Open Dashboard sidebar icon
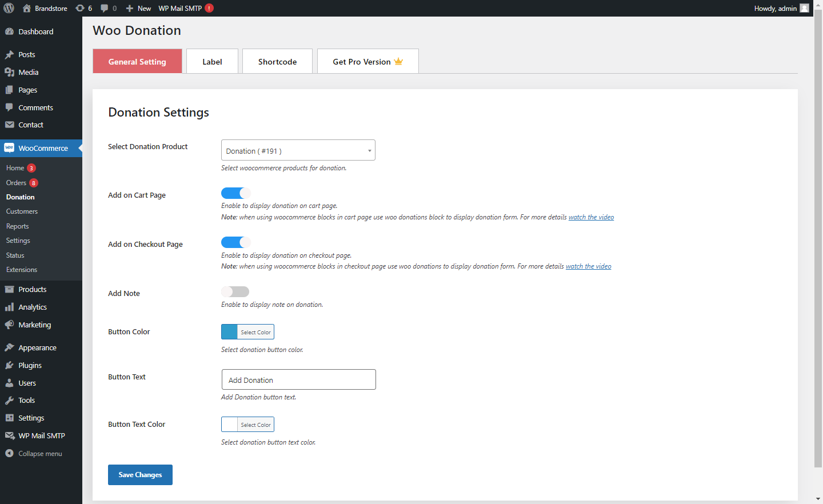This screenshot has width=823, height=504. tap(9, 31)
